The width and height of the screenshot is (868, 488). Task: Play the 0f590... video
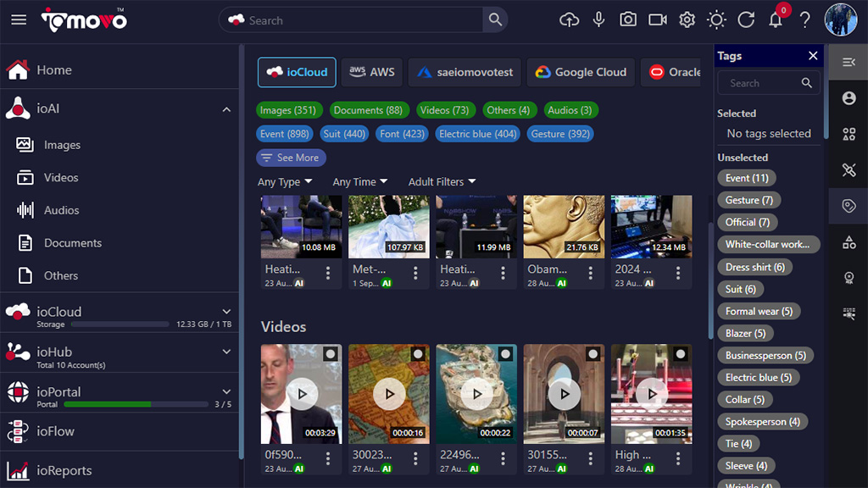(x=302, y=394)
